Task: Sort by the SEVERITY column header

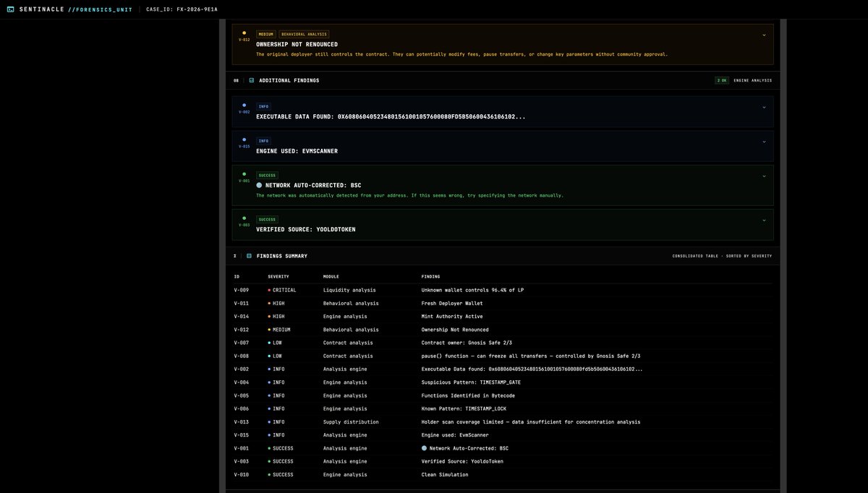Action: tap(278, 276)
